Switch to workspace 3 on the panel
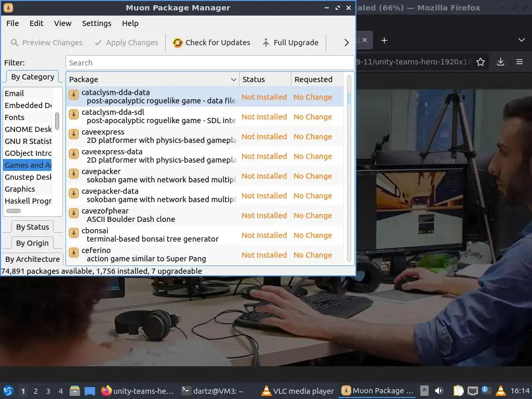This screenshot has width=532, height=399. pyautogui.click(x=48, y=391)
